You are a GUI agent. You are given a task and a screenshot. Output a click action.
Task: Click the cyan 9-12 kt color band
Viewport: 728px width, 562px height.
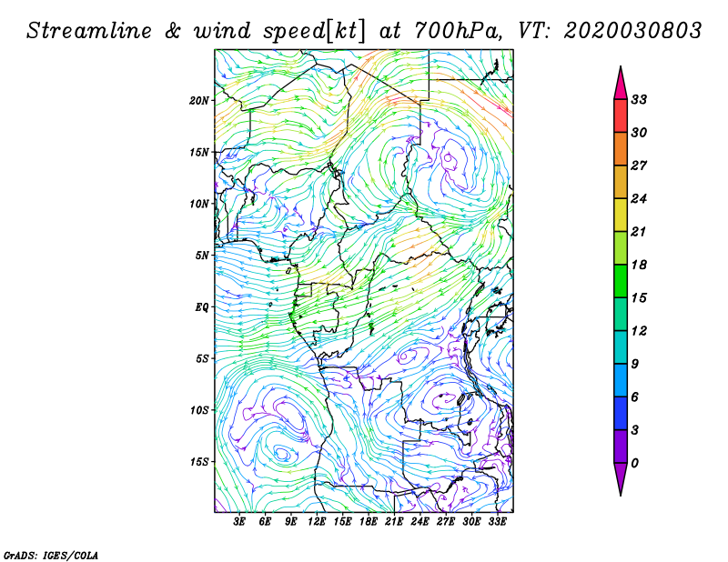point(621,347)
